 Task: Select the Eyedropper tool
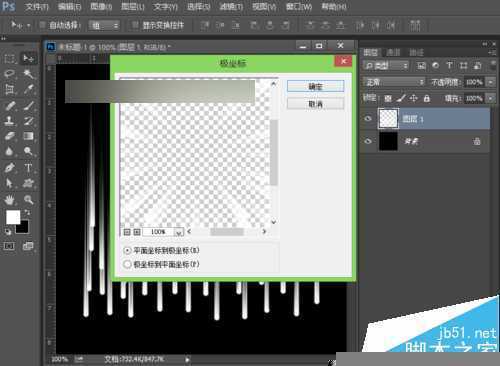point(28,89)
